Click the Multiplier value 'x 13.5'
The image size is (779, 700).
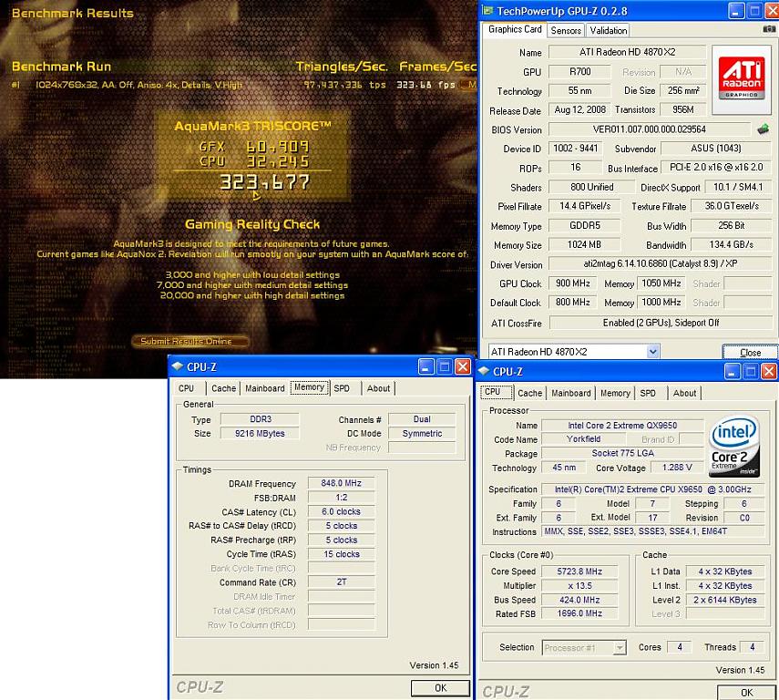tap(579, 586)
